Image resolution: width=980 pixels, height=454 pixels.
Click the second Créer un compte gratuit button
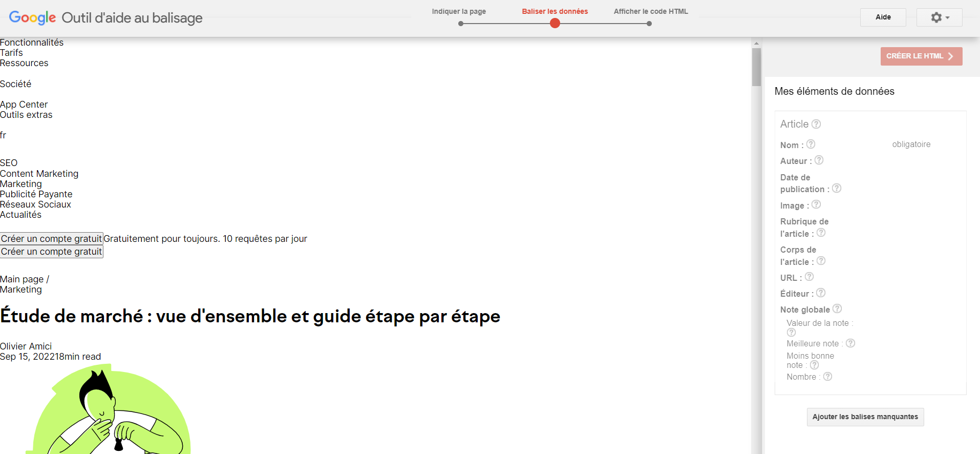[52, 252]
